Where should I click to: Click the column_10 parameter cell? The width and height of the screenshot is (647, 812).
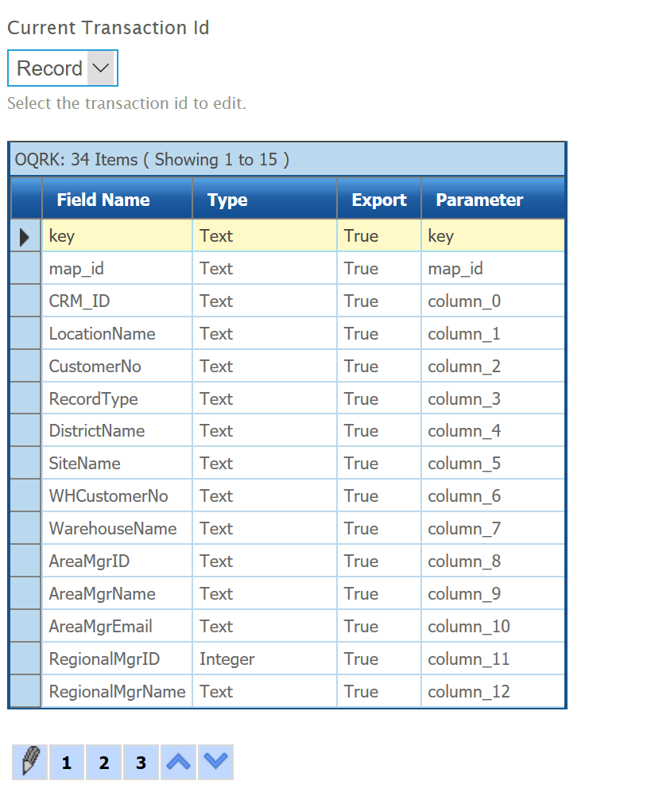(x=492, y=627)
